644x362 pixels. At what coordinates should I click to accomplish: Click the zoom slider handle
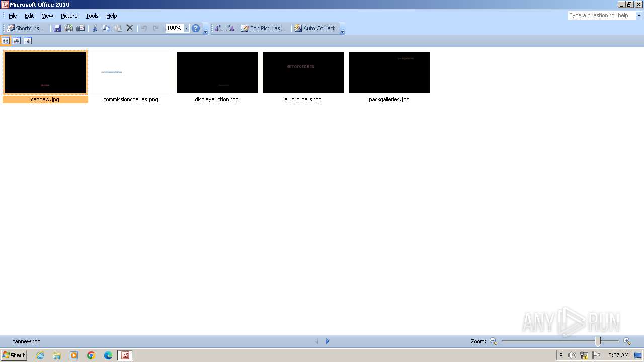pyautogui.click(x=598, y=341)
